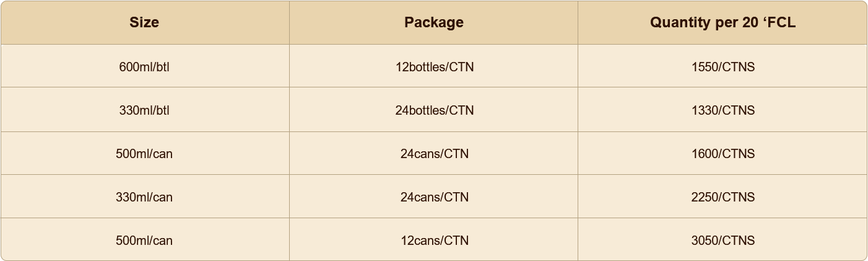The image size is (868, 261).
Task: Click 500ml/can in the 1600/CTNS row
Action: (144, 154)
